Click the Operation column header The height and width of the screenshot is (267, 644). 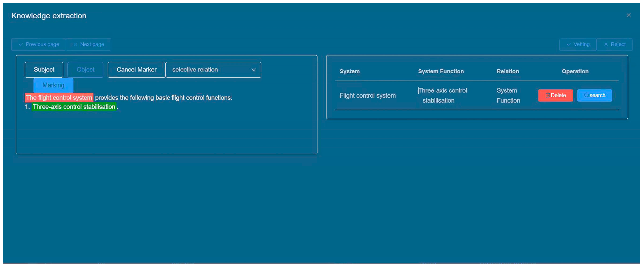pos(575,71)
